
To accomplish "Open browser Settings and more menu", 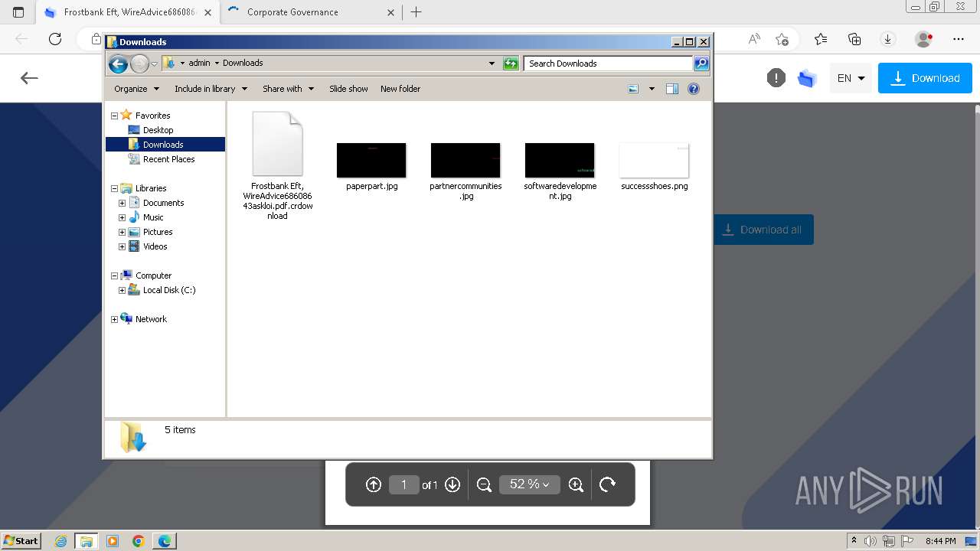I will [x=959, y=39].
